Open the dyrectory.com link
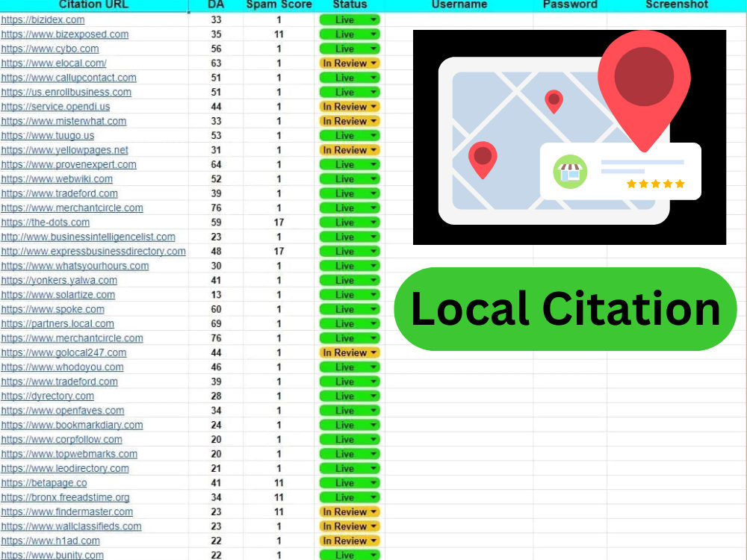 click(x=48, y=396)
